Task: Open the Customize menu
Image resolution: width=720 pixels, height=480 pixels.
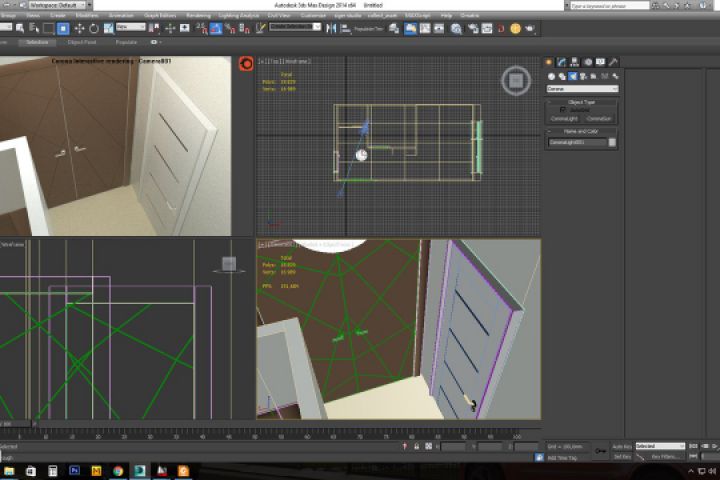Action: [313, 16]
